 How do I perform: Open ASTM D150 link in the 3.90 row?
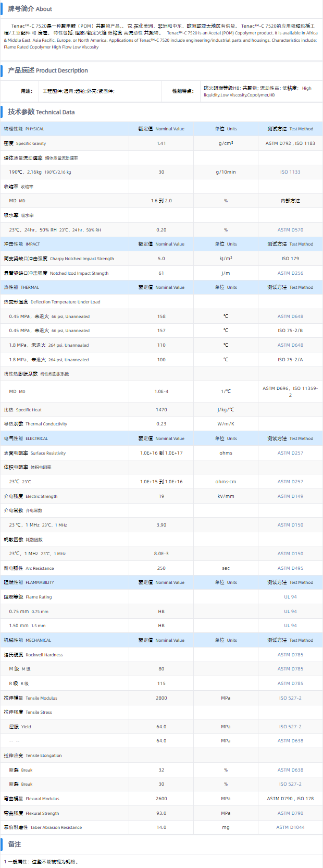coord(290,525)
